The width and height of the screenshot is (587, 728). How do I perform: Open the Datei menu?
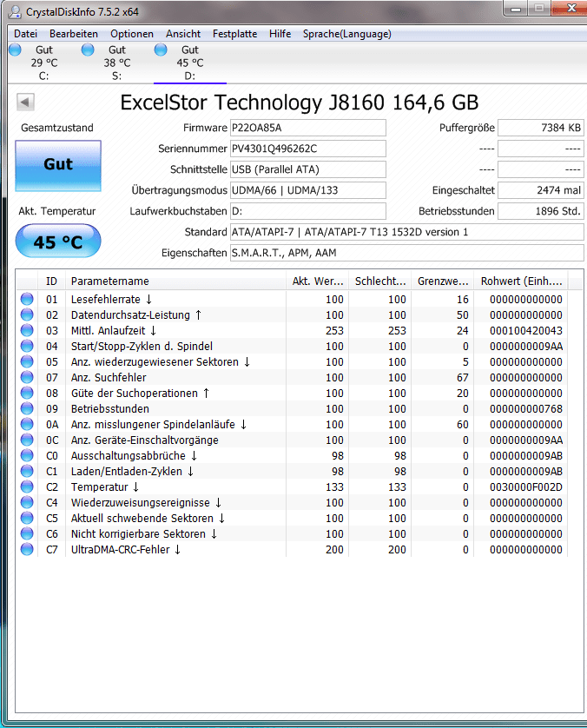25,34
